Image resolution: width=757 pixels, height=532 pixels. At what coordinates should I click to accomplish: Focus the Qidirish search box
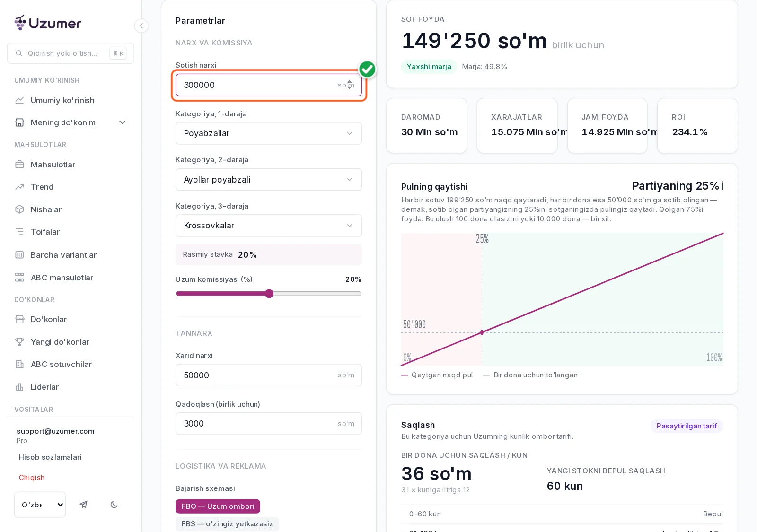(70, 53)
